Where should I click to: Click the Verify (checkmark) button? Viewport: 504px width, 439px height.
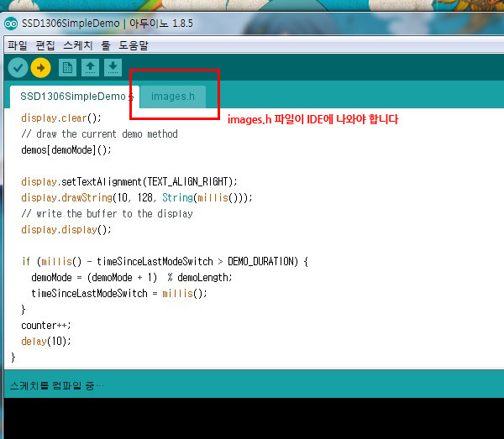(x=18, y=68)
